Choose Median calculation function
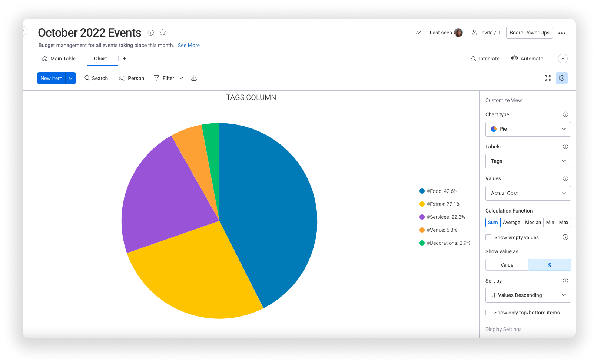 pyautogui.click(x=533, y=223)
